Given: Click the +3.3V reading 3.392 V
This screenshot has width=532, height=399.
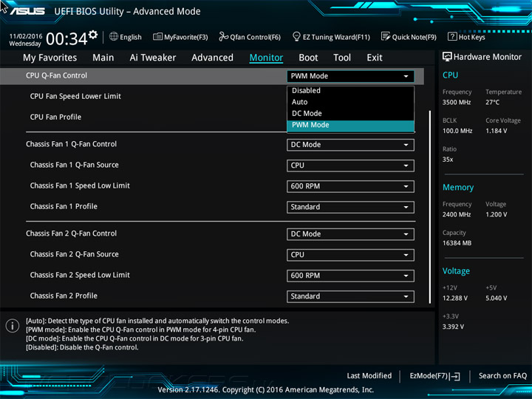Looking at the screenshot, I should [453, 327].
